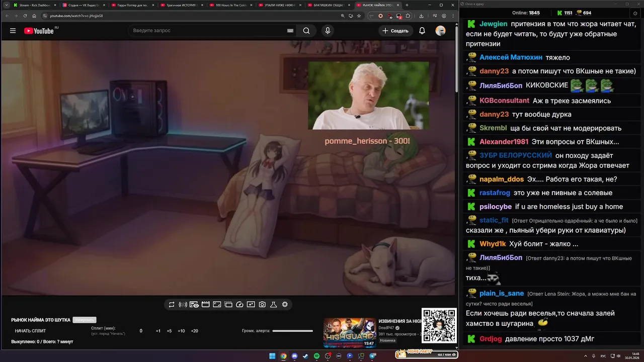Screen dimensions: 644x362
Task: Expand the tab search dropdown arrow
Action: point(7,5)
